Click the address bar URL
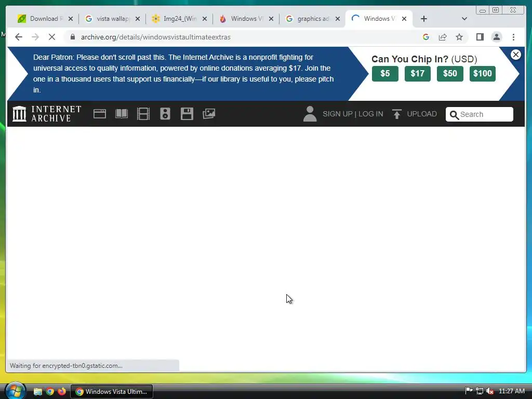This screenshot has height=399, width=532. pyautogui.click(x=155, y=37)
